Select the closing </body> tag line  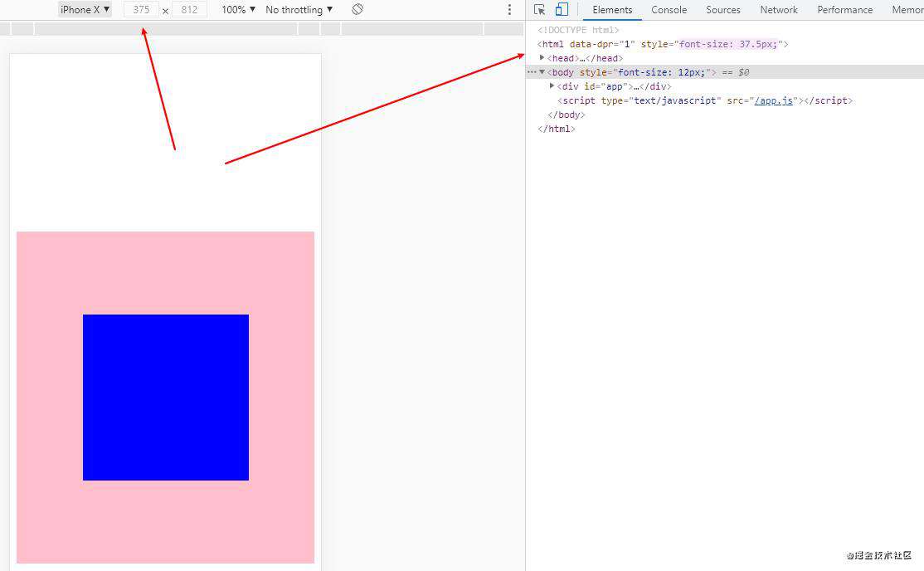click(566, 115)
